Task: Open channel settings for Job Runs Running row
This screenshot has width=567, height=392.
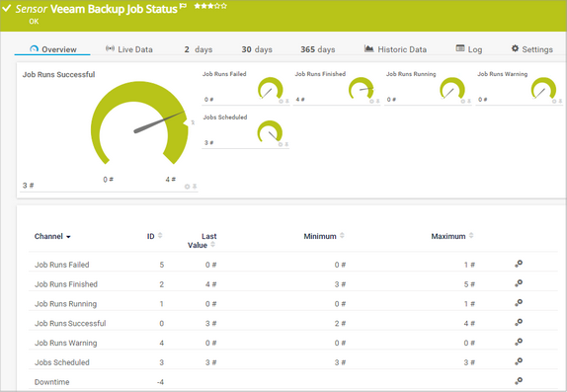Action: tap(519, 303)
